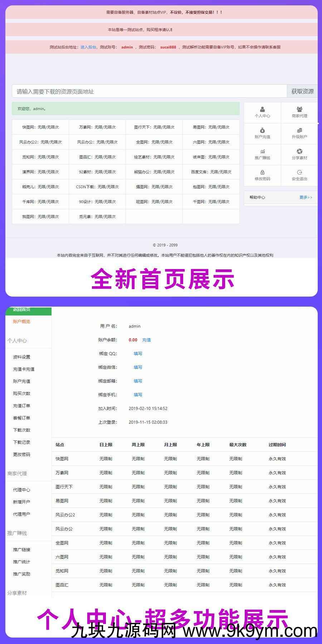This screenshot has width=322, height=644.
Task: Open 推广赚钱 chart icon
Action: click(262, 151)
